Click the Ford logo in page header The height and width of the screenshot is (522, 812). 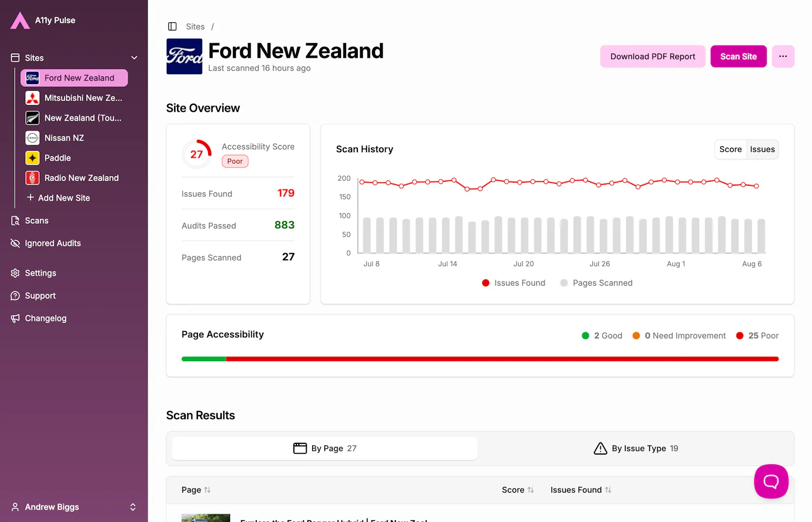(184, 56)
